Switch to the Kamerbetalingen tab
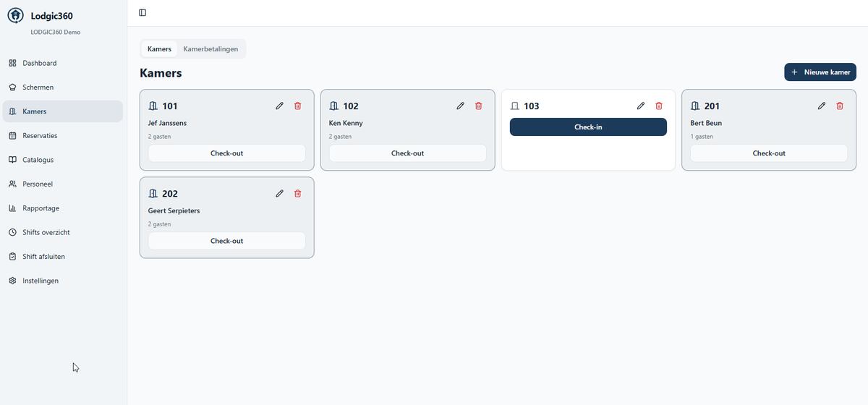 210,49
